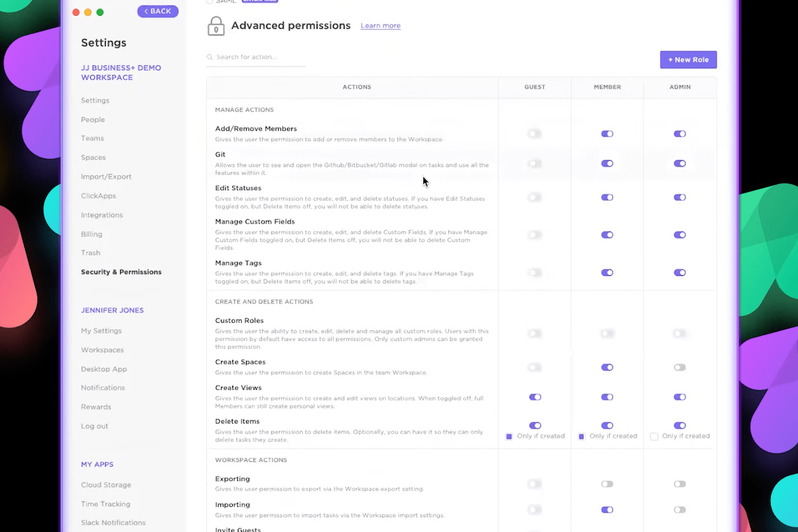Check Admin 'Only if created' checkbox
Screen dimensions: 798x532
click(x=654, y=436)
